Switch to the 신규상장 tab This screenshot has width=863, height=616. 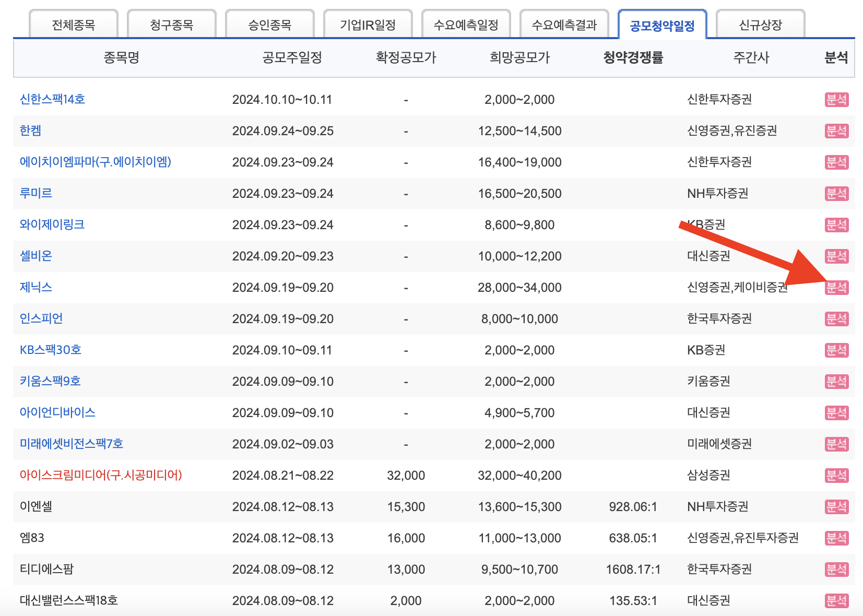[x=761, y=25]
